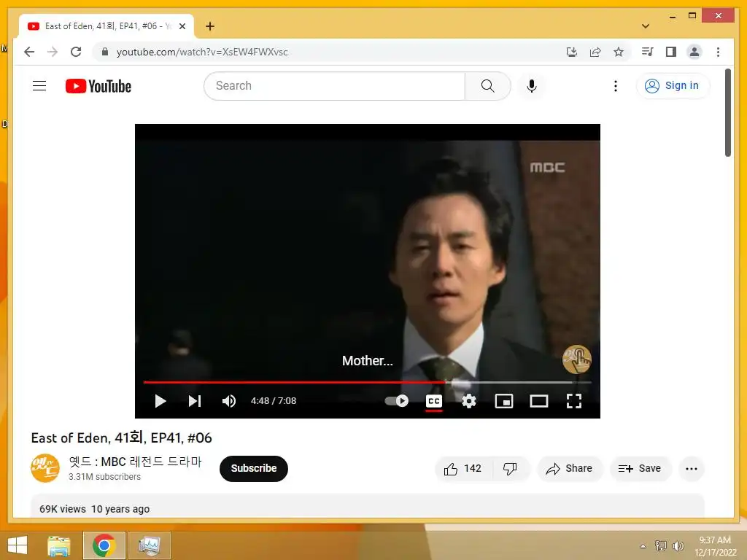
Task: Toggle Chrome side panel
Action: (x=671, y=52)
